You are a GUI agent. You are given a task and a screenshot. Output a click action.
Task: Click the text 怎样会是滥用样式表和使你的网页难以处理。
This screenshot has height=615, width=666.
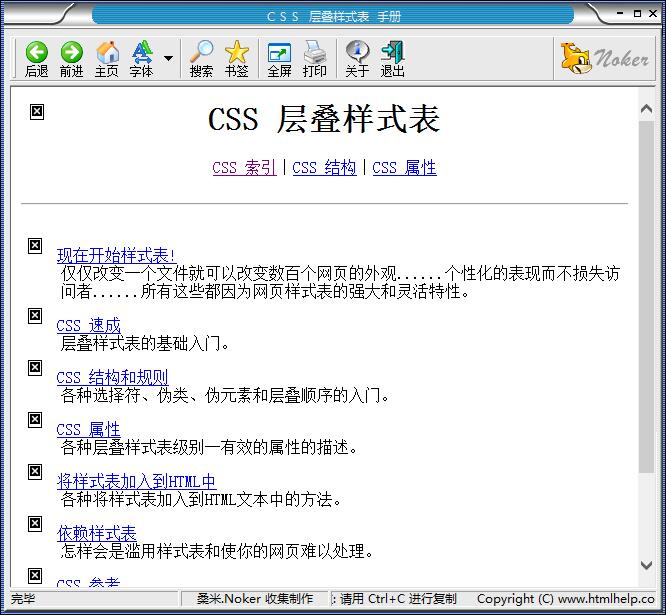tap(217, 551)
